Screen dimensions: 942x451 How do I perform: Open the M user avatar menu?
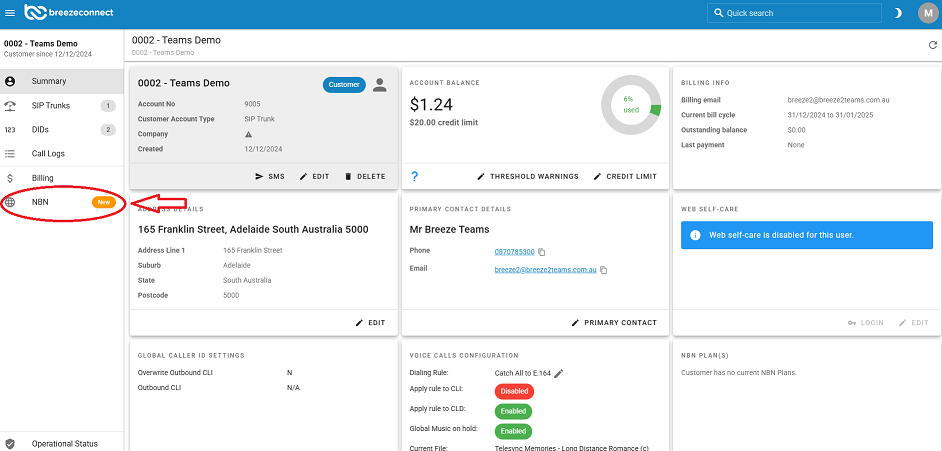coord(928,13)
